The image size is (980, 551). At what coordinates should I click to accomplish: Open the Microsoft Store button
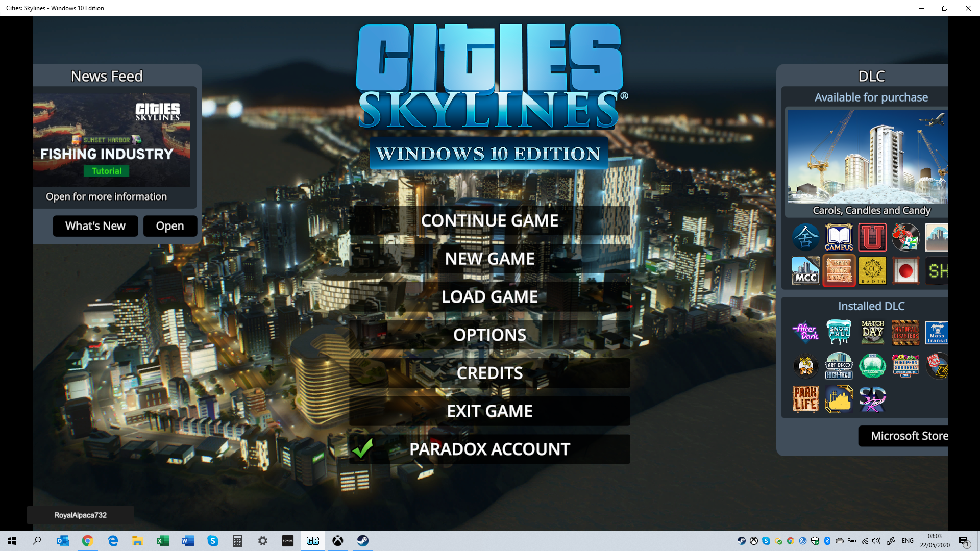tap(903, 436)
